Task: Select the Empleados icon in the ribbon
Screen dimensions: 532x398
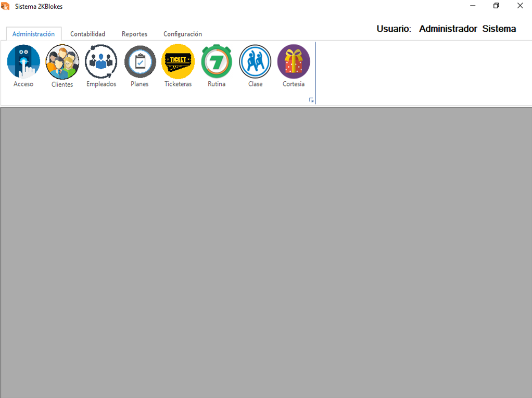Action: pos(101,62)
